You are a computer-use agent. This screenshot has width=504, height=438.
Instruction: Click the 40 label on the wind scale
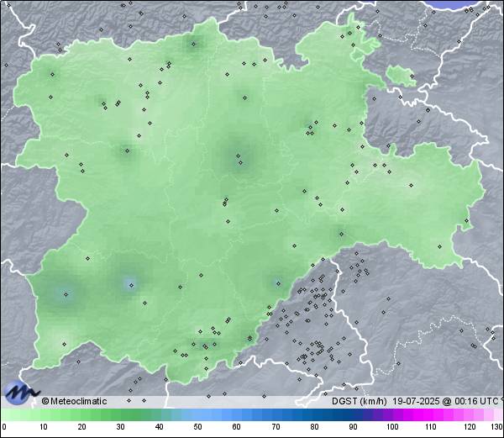click(x=159, y=427)
